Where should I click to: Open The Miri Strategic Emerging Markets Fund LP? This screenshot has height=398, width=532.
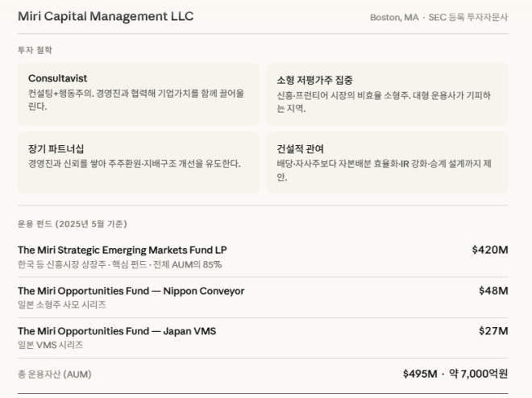[123, 250]
